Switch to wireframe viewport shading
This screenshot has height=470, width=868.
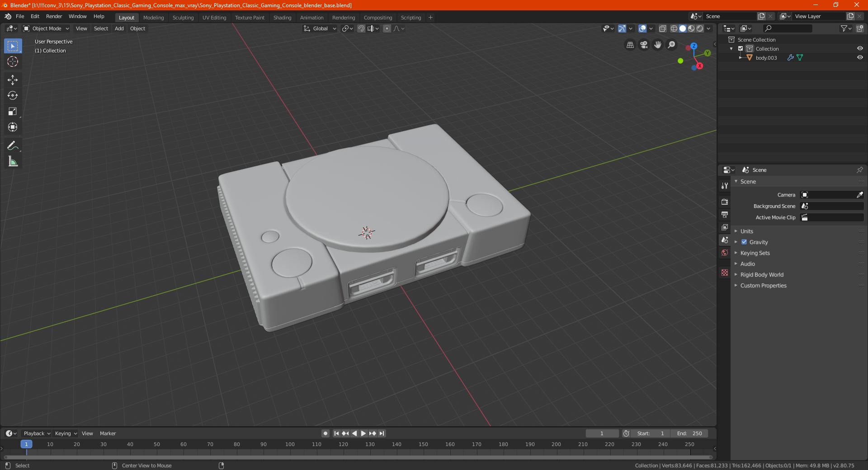click(674, 28)
